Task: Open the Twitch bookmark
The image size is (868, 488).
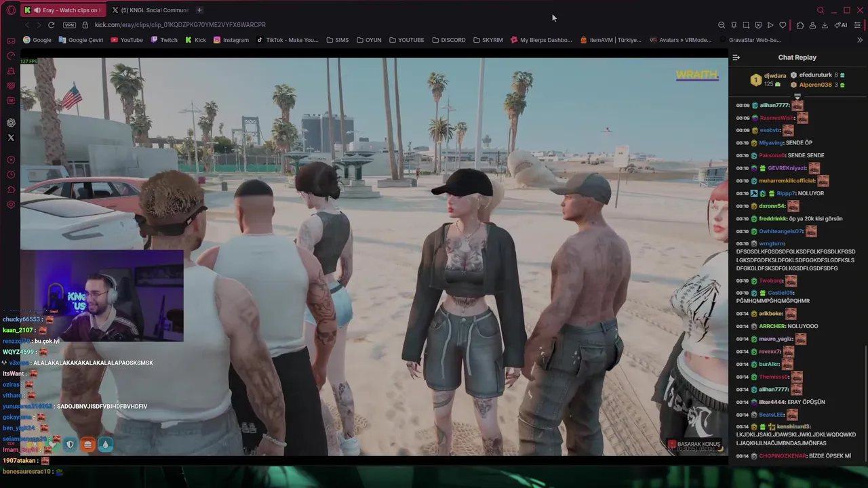Action: [163, 40]
